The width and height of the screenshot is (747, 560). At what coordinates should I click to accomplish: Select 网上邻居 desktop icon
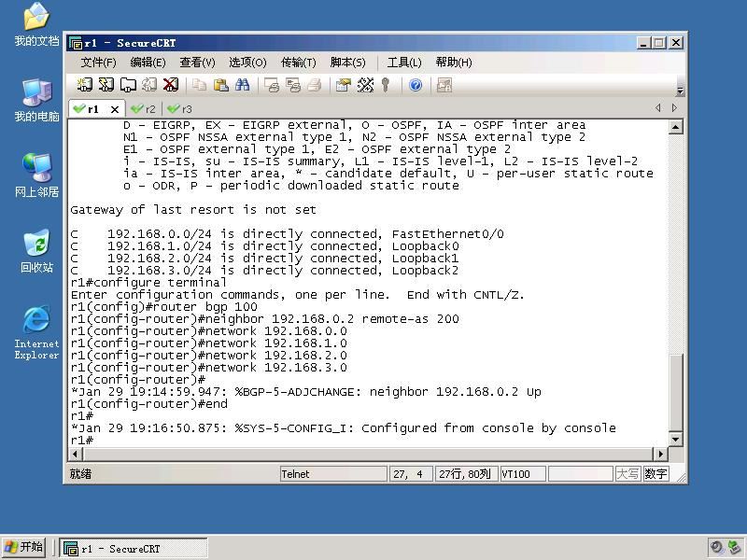click(36, 175)
